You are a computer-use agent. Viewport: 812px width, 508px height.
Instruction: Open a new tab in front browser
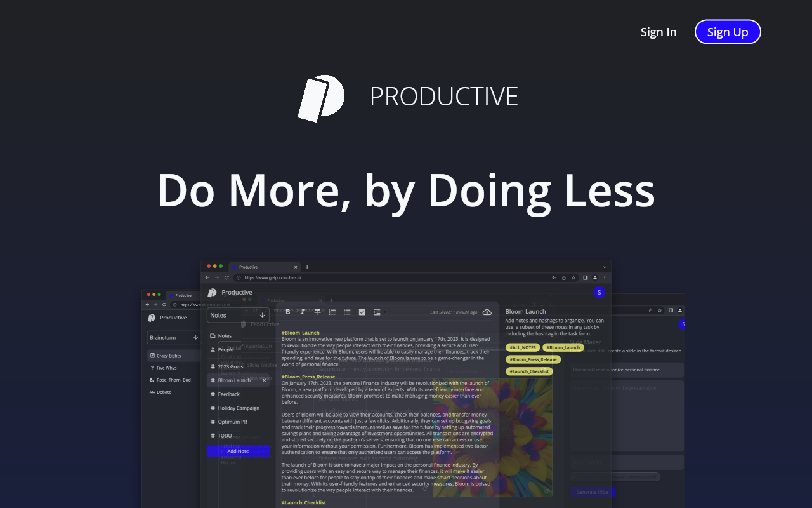pos(307,267)
